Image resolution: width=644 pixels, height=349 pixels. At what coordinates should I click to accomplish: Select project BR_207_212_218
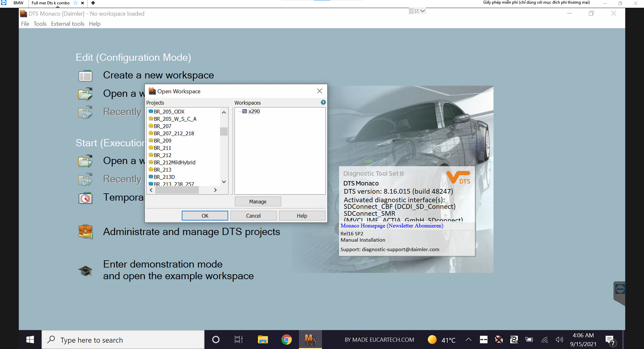[x=174, y=134]
